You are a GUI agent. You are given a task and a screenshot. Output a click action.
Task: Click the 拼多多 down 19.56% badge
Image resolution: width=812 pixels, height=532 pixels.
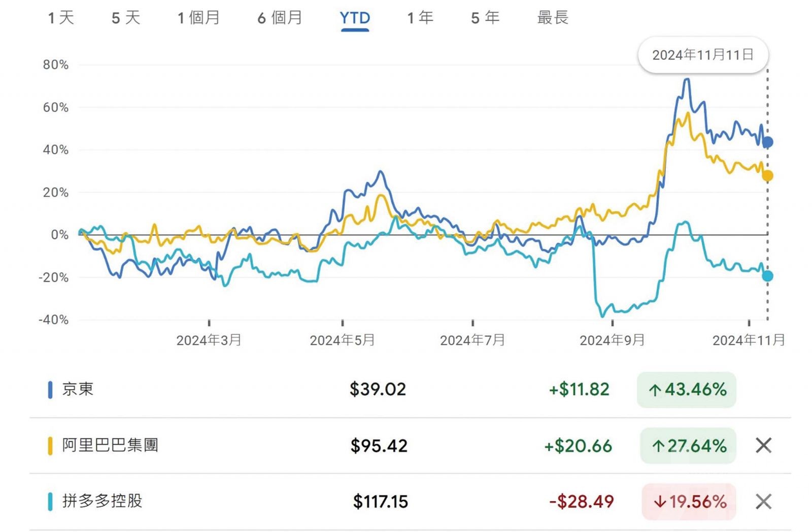coord(689,502)
